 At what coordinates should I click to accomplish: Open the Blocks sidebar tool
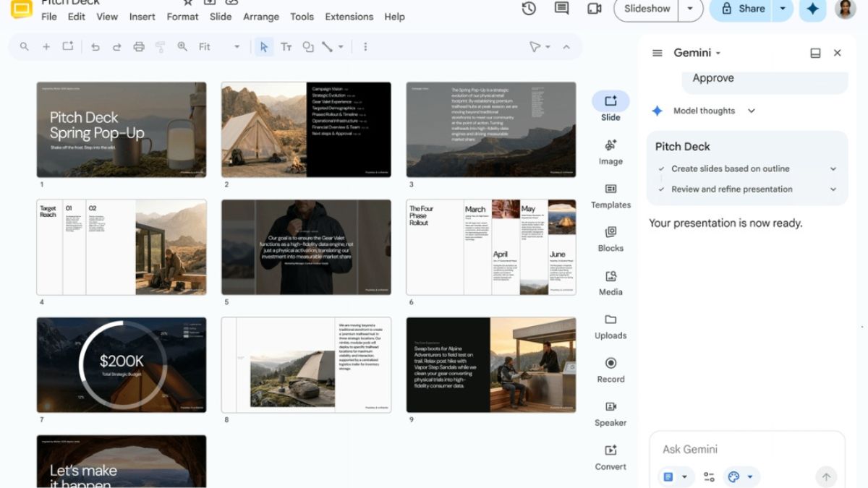[610, 239]
